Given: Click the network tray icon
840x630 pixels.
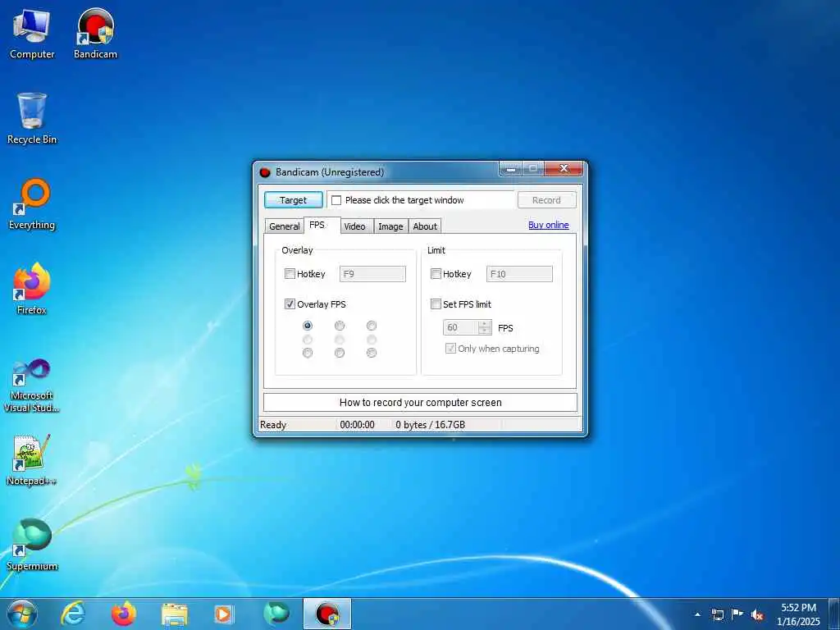Looking at the screenshot, I should click(717, 615).
